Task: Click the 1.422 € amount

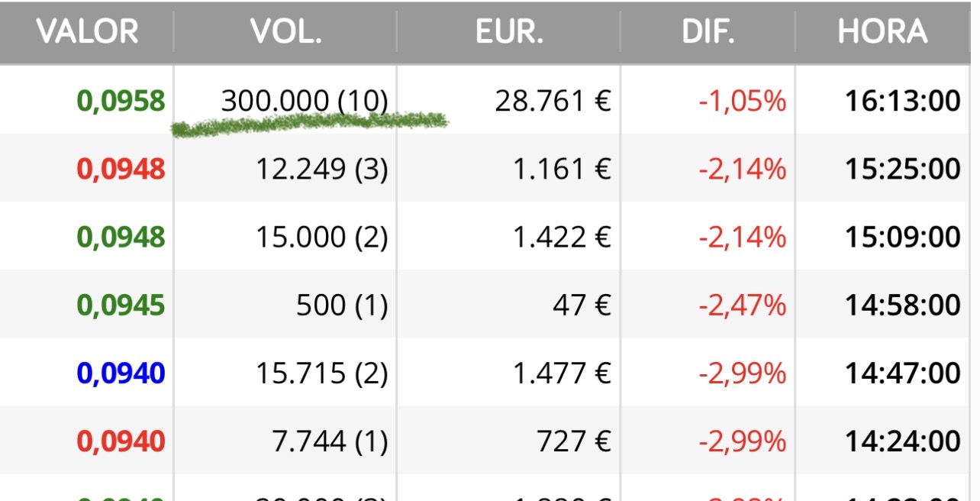Action: (561, 237)
